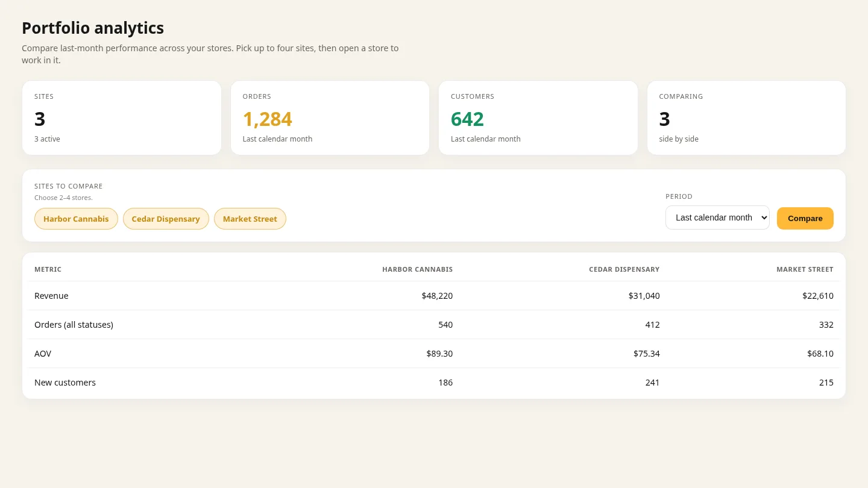Select the 332 orders cell

(x=826, y=325)
